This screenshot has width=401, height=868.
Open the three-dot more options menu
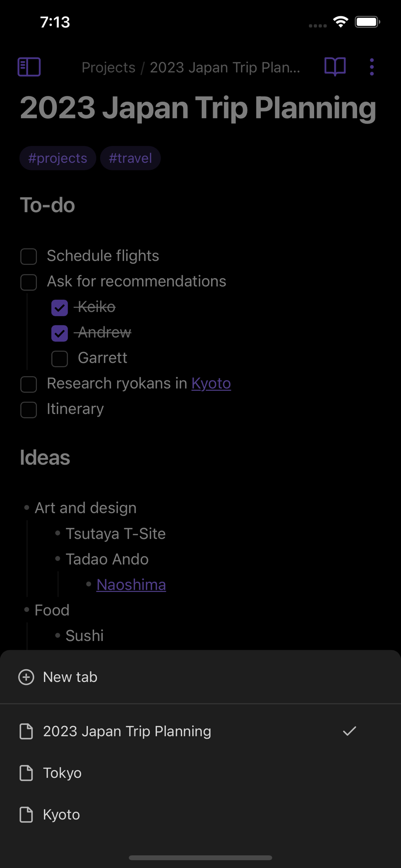[372, 67]
